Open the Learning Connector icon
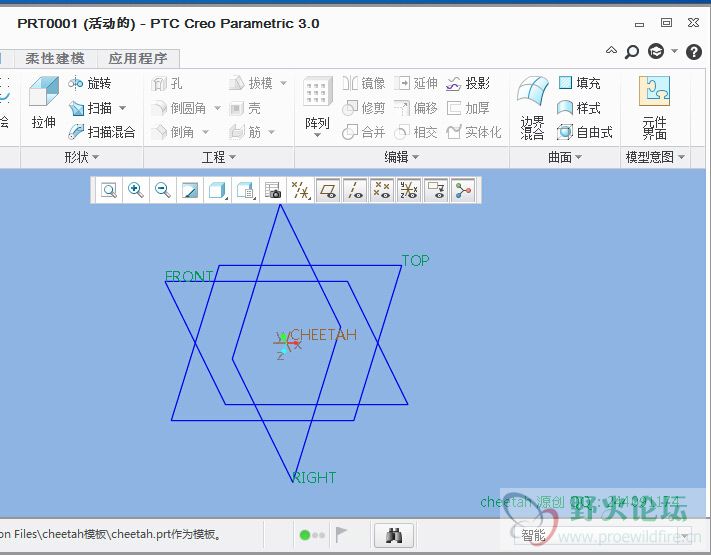Image resolution: width=711 pixels, height=555 pixels. [656, 51]
